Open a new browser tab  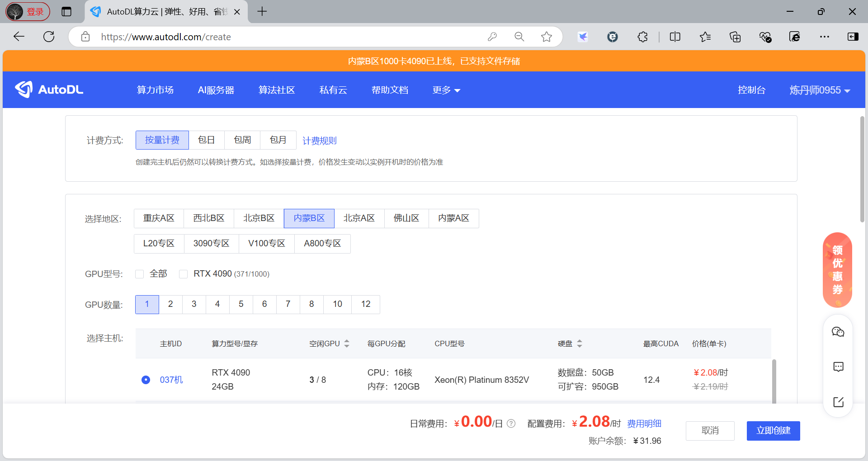262,12
